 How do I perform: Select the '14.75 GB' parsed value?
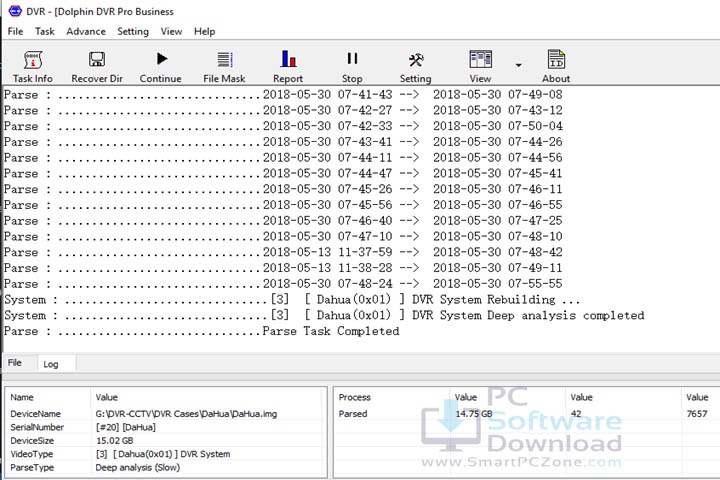coord(473,414)
